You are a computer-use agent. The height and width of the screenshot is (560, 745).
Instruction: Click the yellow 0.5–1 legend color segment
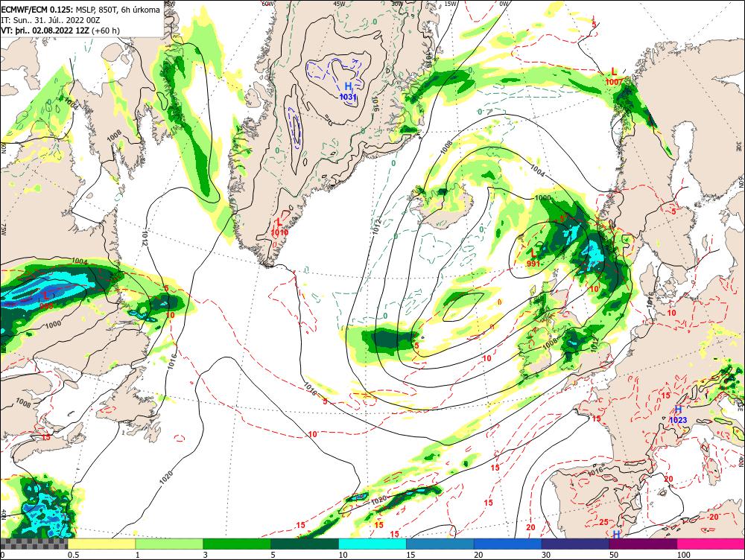[101, 544]
